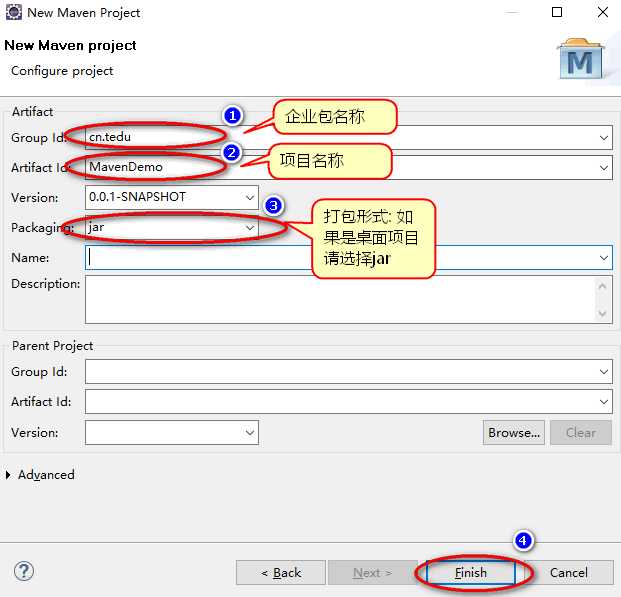The image size is (621, 597).
Task: Click the Parent Project Version field
Action: pyautogui.click(x=172, y=433)
